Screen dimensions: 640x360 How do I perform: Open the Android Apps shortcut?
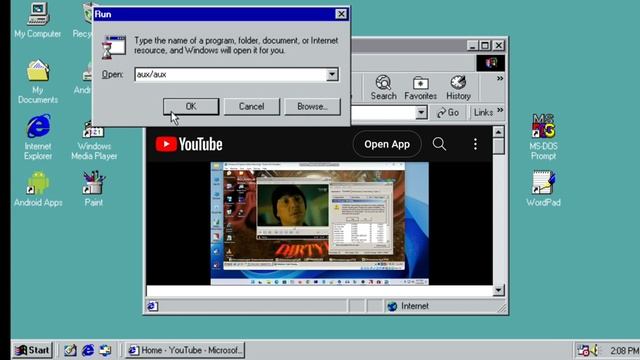[38, 189]
